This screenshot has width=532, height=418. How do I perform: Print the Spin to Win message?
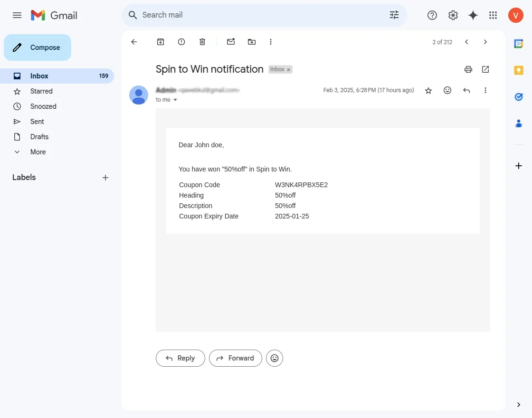coord(468,69)
